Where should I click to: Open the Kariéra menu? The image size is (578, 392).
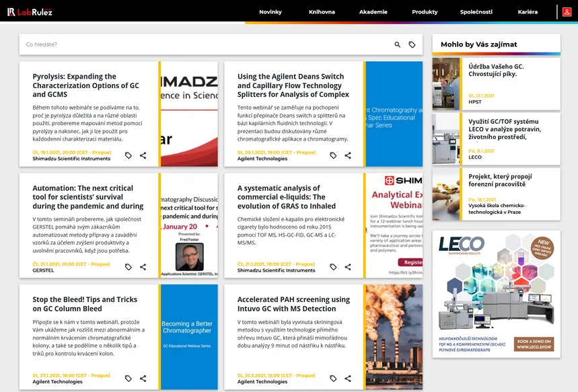(x=528, y=12)
